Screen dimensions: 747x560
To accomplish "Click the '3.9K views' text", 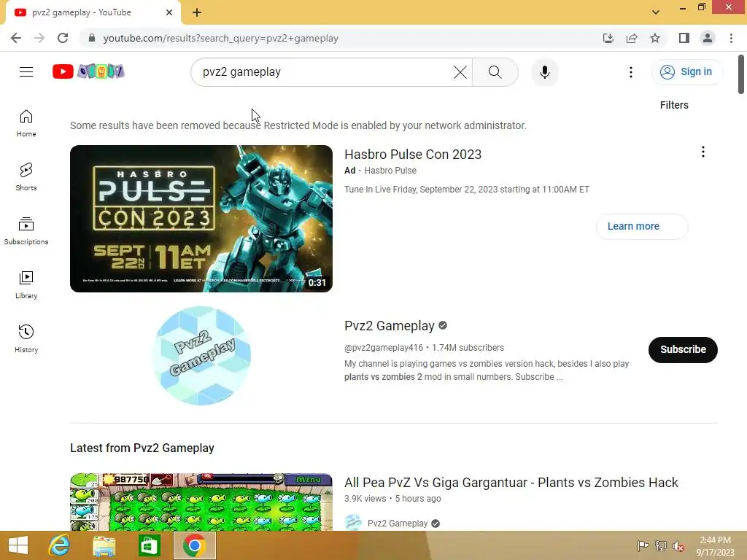I will (x=365, y=499).
